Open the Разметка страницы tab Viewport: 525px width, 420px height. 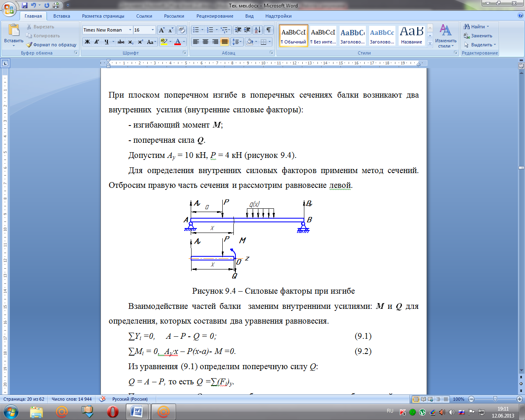click(x=103, y=16)
